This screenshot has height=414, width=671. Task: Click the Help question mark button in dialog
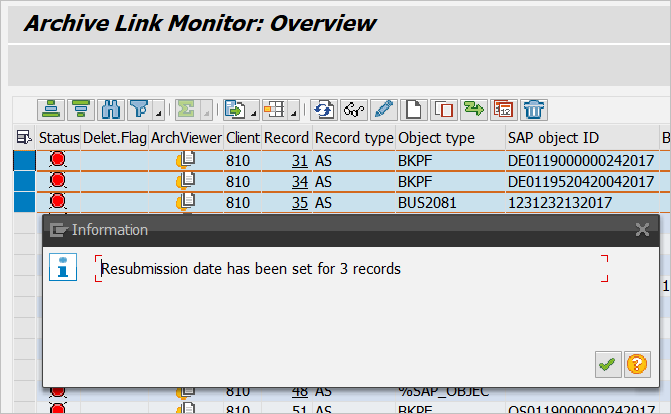coord(635,365)
